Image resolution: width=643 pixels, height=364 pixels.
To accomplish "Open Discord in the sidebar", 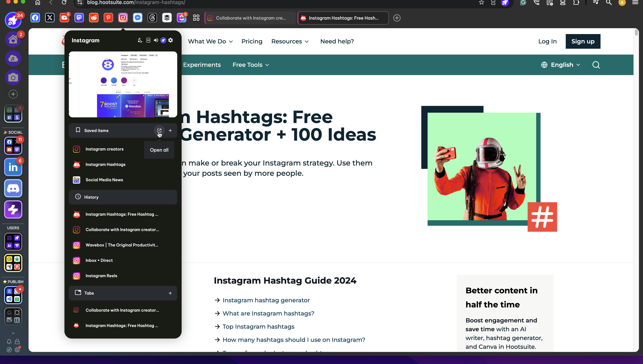I will coord(13,188).
